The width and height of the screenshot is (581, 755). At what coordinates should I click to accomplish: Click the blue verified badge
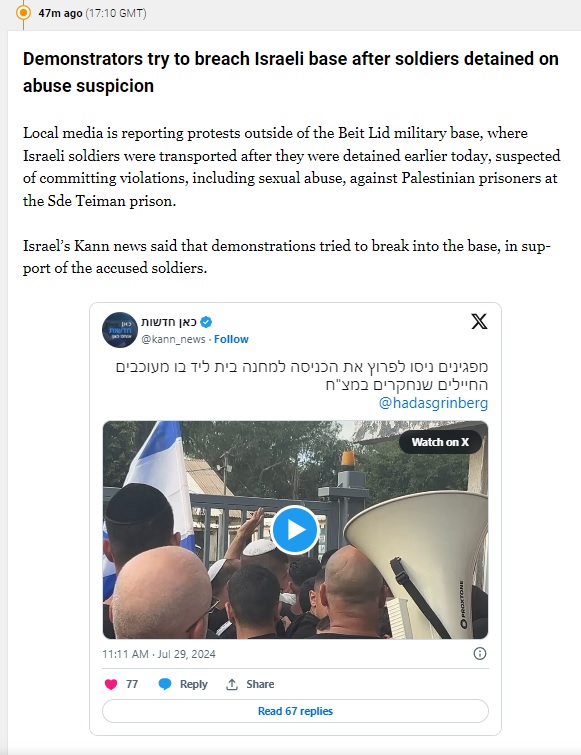pos(207,322)
